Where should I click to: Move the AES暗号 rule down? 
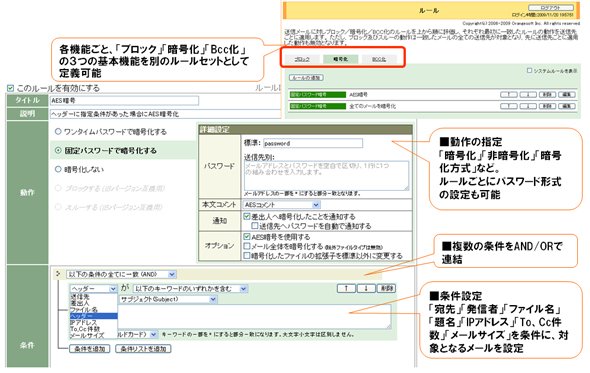pyautogui.click(x=528, y=94)
